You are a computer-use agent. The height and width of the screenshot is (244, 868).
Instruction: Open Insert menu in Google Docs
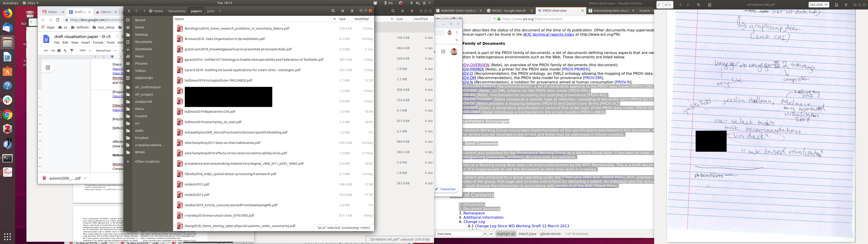(x=86, y=43)
